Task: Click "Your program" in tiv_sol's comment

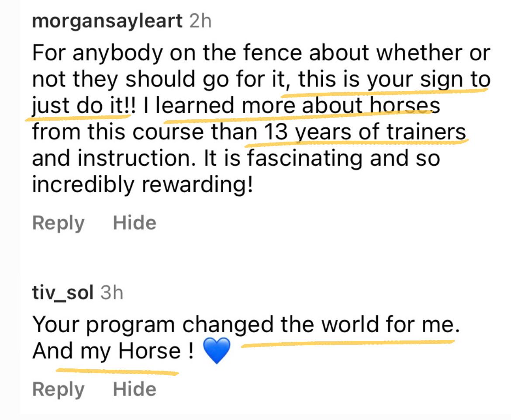Action: click(104, 325)
